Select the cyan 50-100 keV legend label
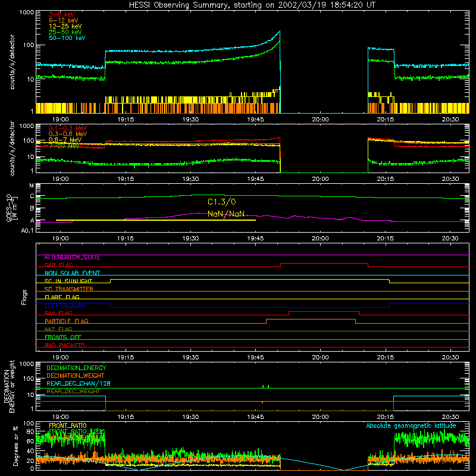Image resolution: width=476 pixels, height=476 pixels. pos(67,38)
